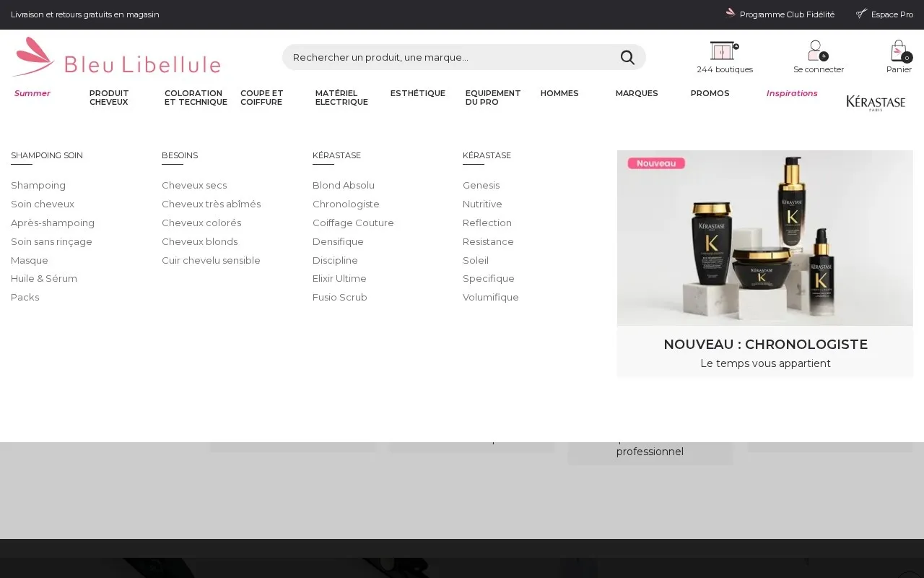
Task: Choose Soin sans rinçage
Action: pos(51,242)
